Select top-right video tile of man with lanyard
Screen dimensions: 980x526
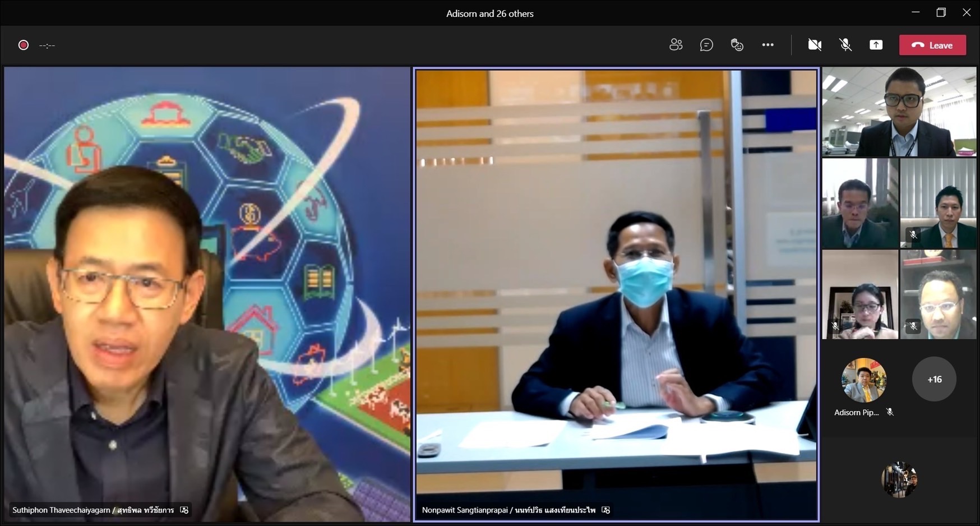click(x=899, y=112)
